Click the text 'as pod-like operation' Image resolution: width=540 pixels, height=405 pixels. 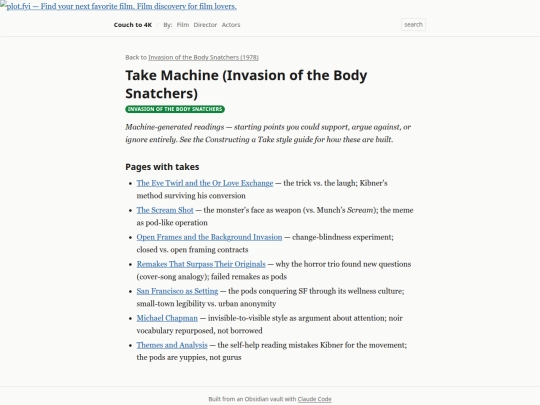click(x=172, y=222)
